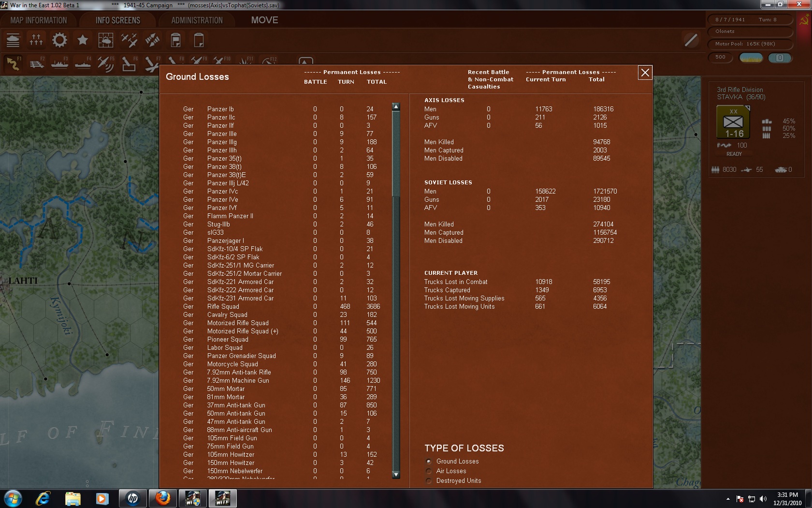Image resolution: width=812 pixels, height=508 pixels.
Task: Click the production gear icon
Action: click(59, 40)
